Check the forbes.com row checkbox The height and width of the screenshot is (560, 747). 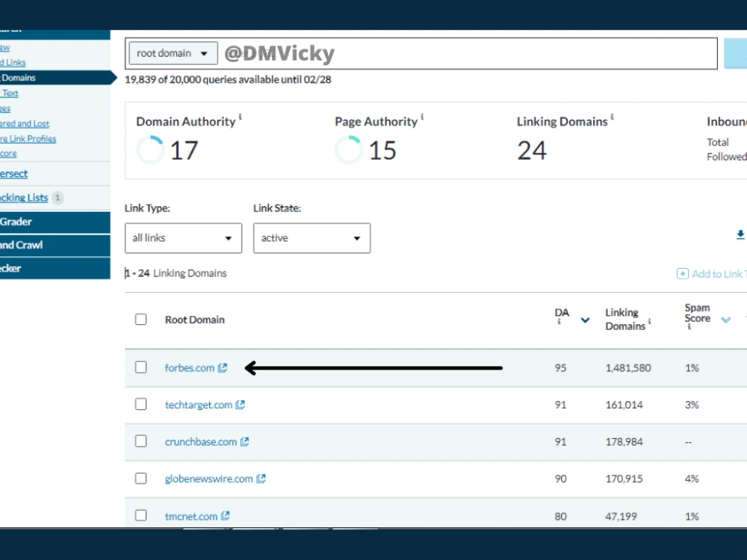tap(140, 367)
